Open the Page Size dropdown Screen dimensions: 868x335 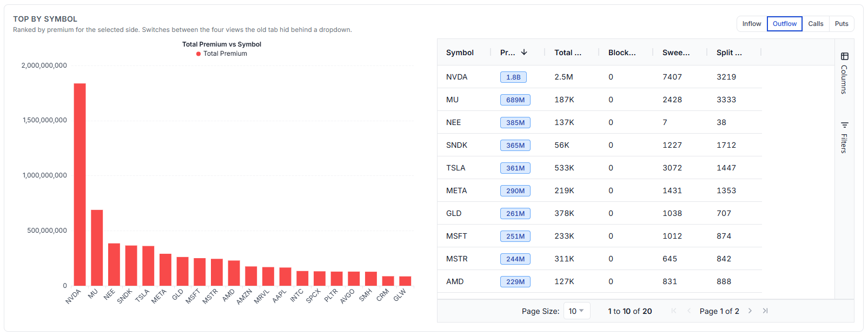tap(577, 311)
